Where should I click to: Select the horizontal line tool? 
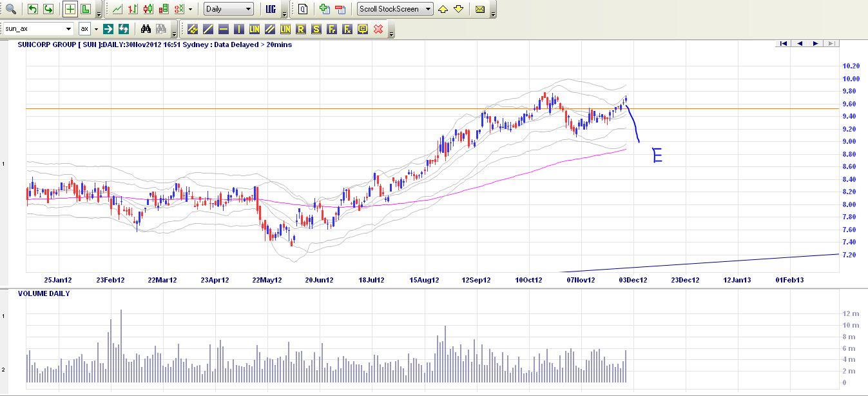[x=224, y=29]
